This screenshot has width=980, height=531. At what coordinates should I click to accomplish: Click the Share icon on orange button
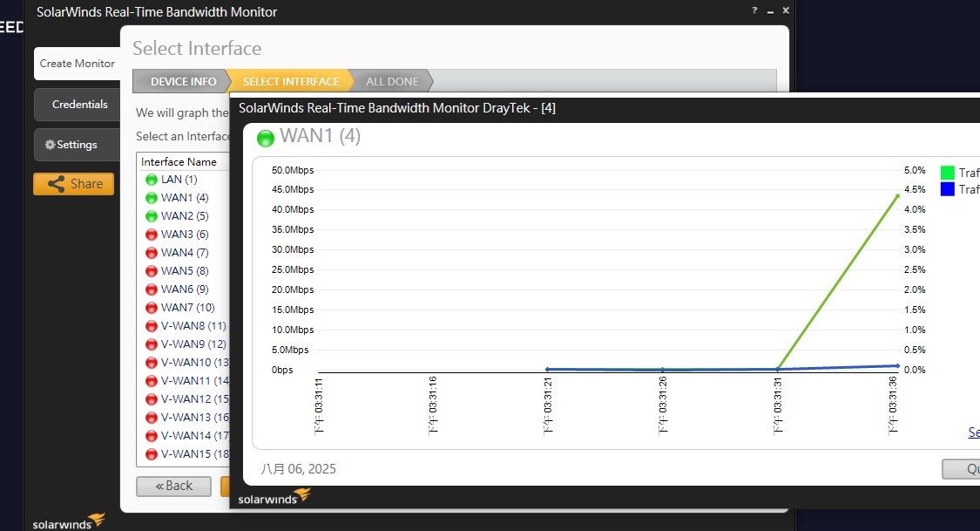(57, 184)
